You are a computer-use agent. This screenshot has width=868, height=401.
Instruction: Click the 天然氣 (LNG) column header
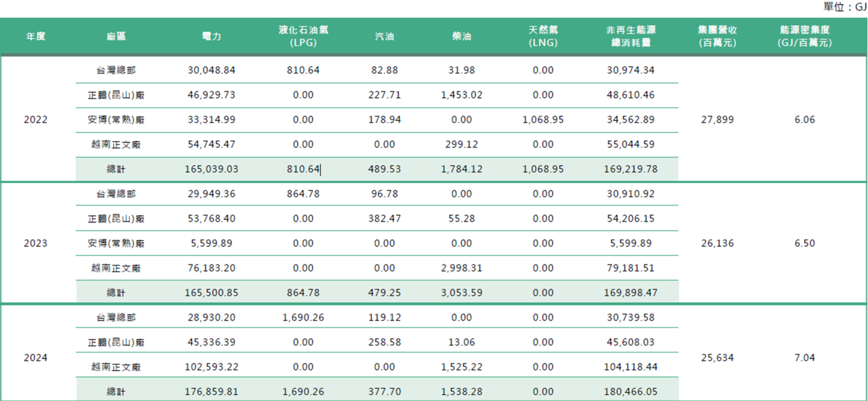tap(543, 36)
